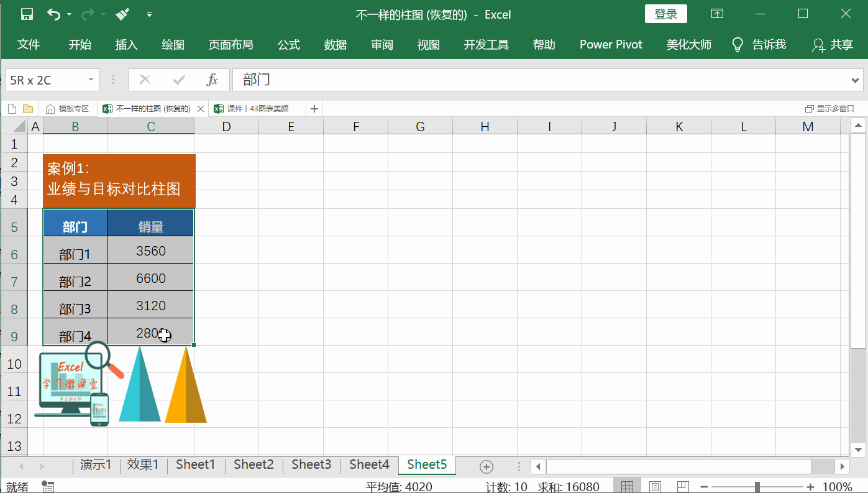Screen dimensions: 868x493
Task: Click the plus icon to add workbook tab
Action: 314,109
